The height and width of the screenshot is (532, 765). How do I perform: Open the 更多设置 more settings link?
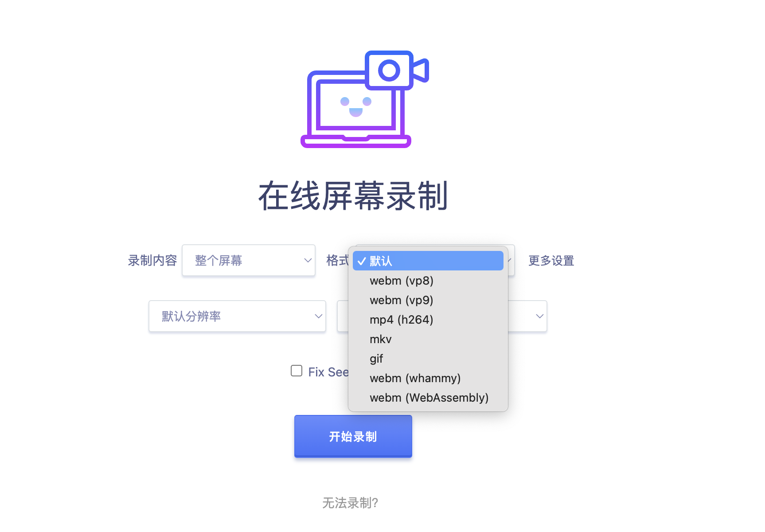[x=551, y=261]
